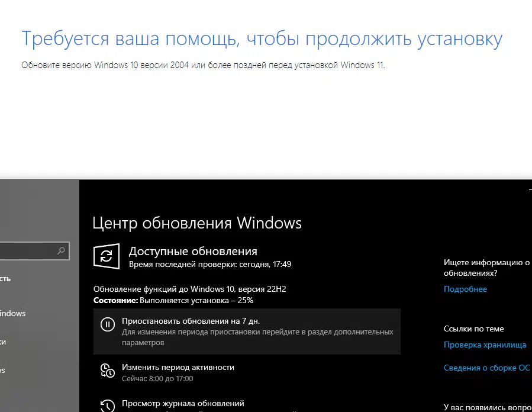Open 'Просмотр журнала обновлений'

pyautogui.click(x=183, y=403)
